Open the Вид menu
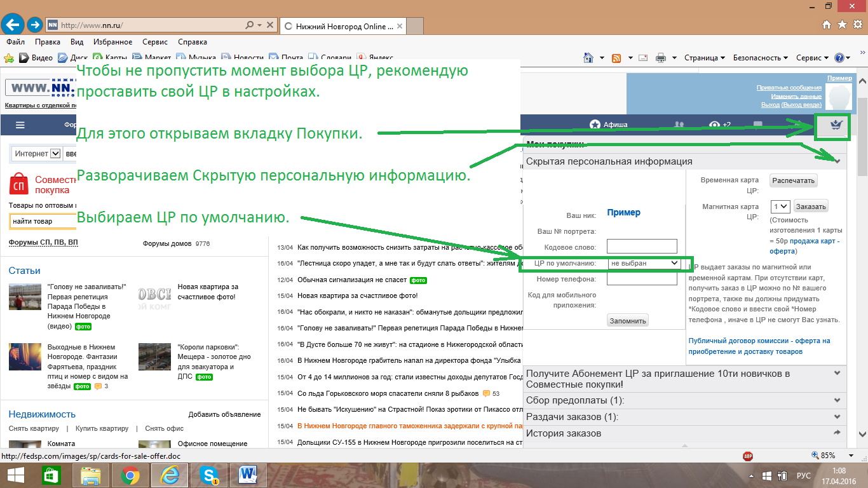The width and height of the screenshot is (868, 488). pos(77,42)
